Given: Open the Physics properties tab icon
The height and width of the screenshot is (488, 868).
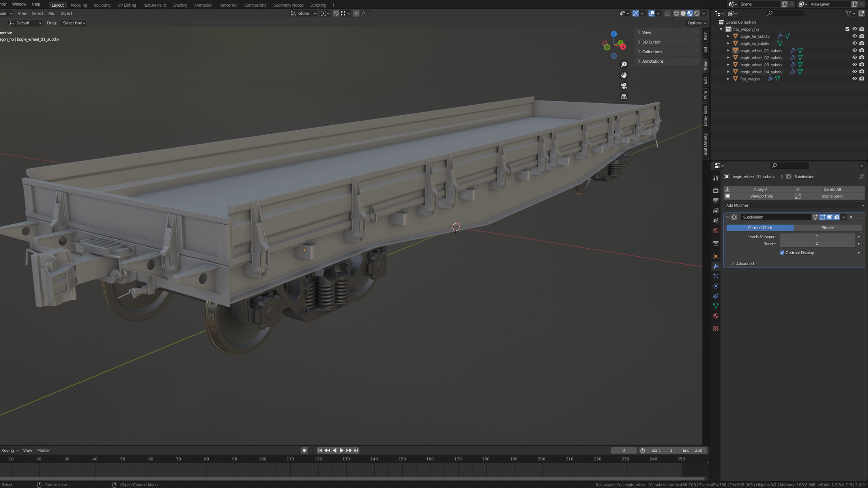Looking at the screenshot, I should (716, 286).
